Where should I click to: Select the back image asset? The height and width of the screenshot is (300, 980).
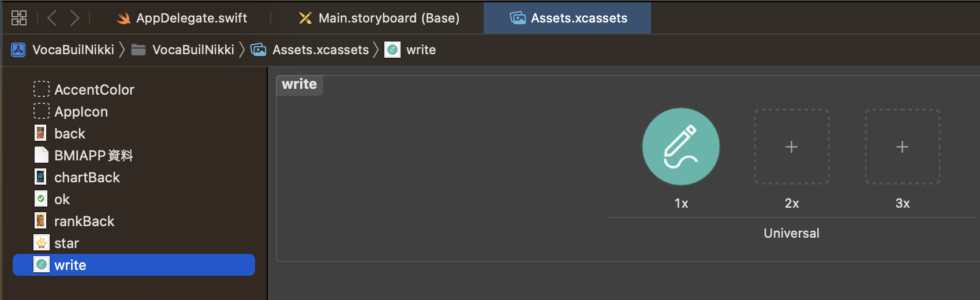coord(69,133)
